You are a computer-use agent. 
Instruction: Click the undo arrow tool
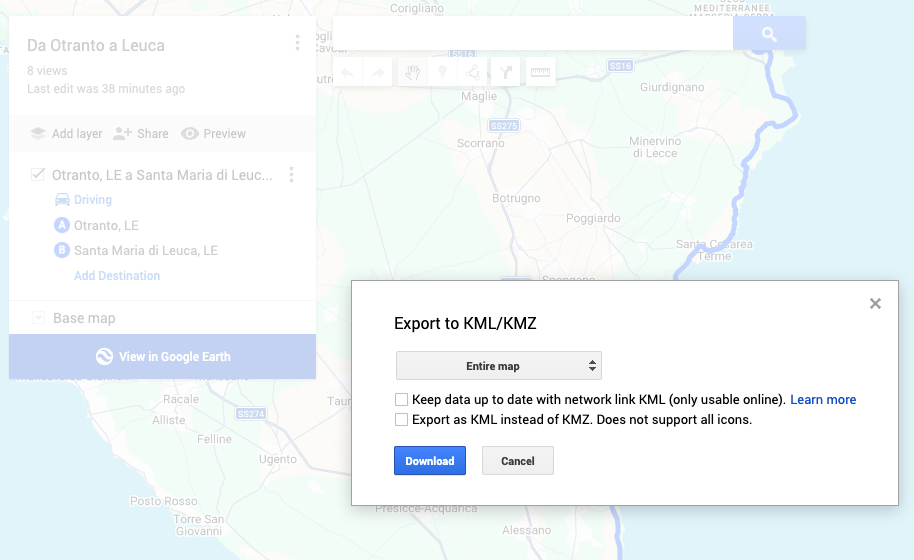(x=347, y=72)
